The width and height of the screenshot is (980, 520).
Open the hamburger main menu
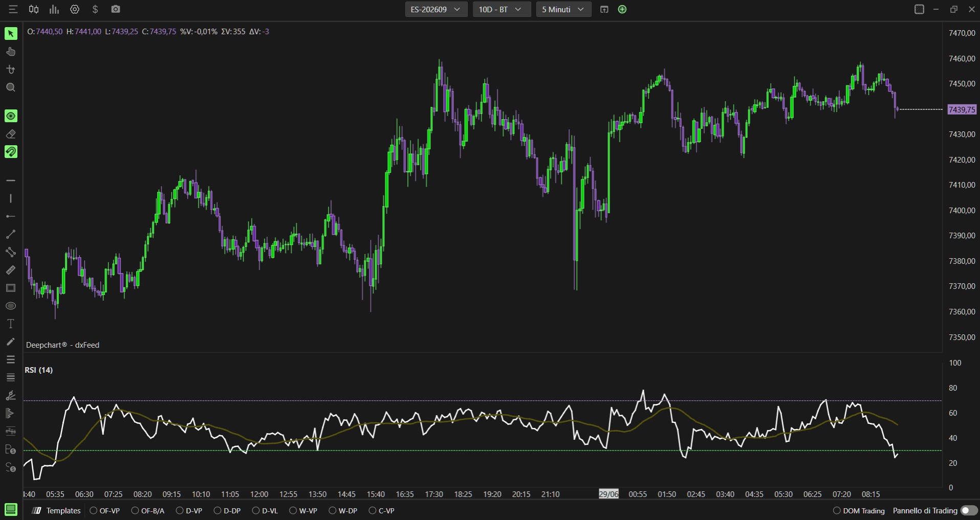coord(13,9)
